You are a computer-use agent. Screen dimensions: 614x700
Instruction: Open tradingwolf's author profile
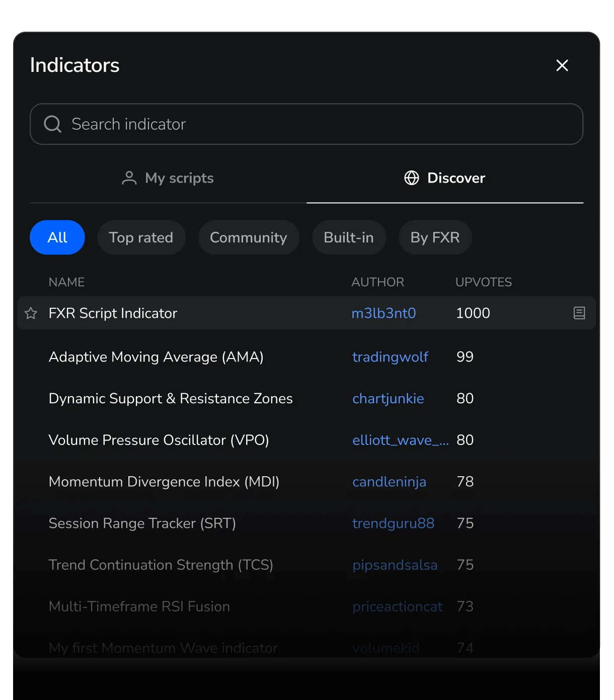(391, 357)
